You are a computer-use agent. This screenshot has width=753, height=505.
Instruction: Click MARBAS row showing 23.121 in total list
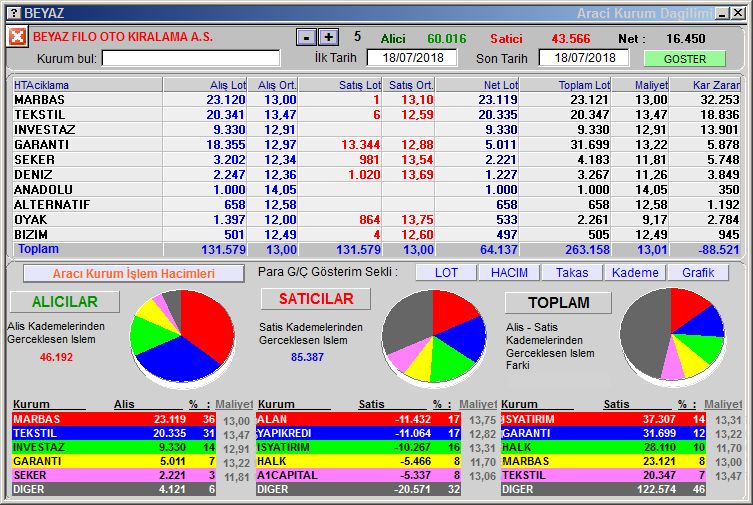[x=603, y=461]
